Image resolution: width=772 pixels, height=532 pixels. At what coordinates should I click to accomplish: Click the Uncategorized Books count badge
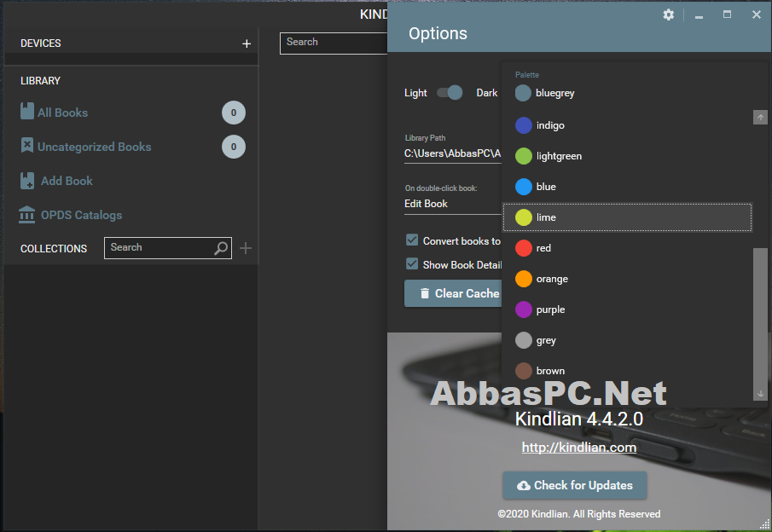click(234, 147)
